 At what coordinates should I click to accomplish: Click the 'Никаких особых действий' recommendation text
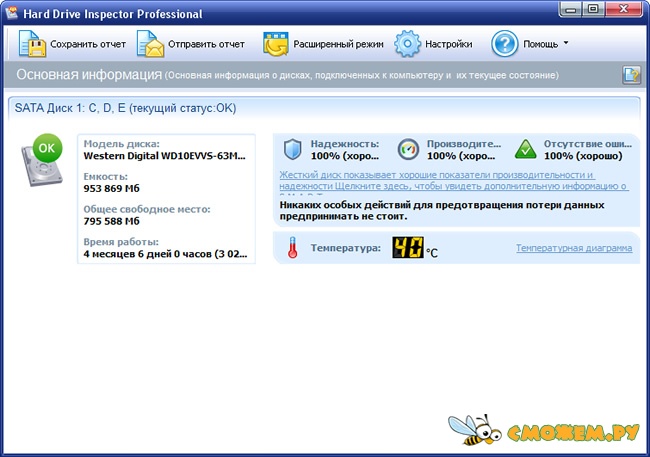(442, 211)
